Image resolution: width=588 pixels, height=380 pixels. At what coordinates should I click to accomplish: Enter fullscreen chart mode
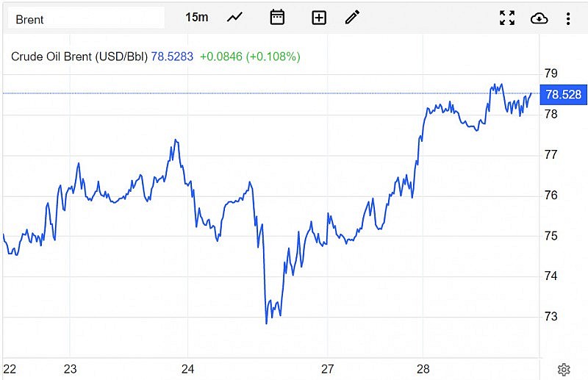(507, 18)
